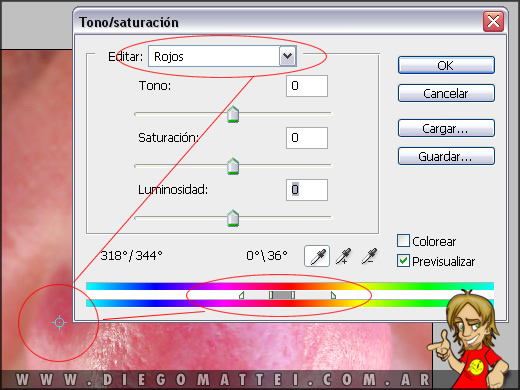Click the upper color spectrum bar
This screenshot has width=520, height=390.
pyautogui.click(x=290, y=286)
